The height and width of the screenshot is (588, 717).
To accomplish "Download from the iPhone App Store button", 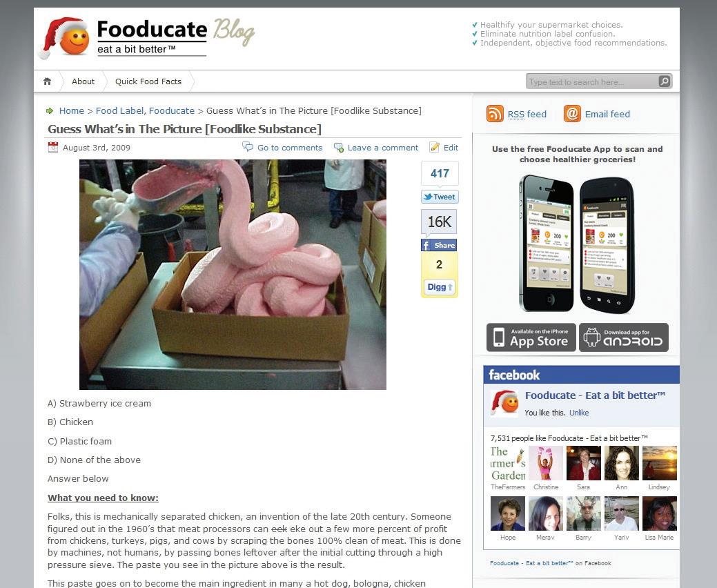I will point(531,337).
